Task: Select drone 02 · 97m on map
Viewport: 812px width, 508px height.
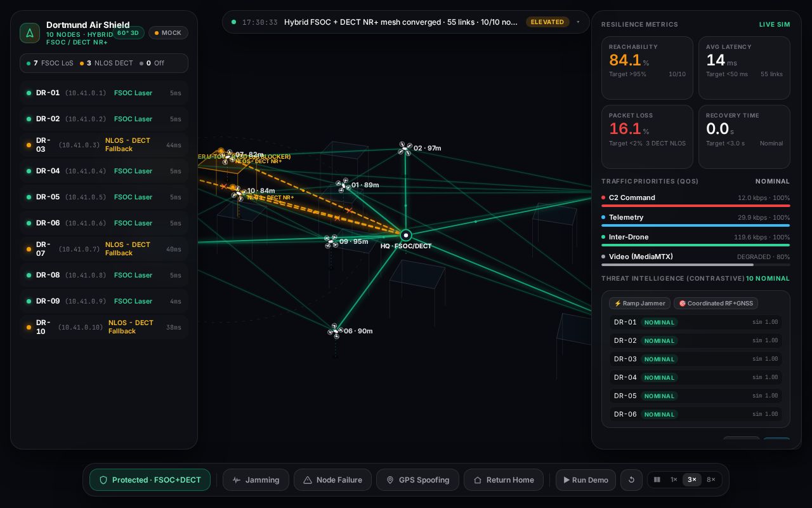Action: [405, 149]
